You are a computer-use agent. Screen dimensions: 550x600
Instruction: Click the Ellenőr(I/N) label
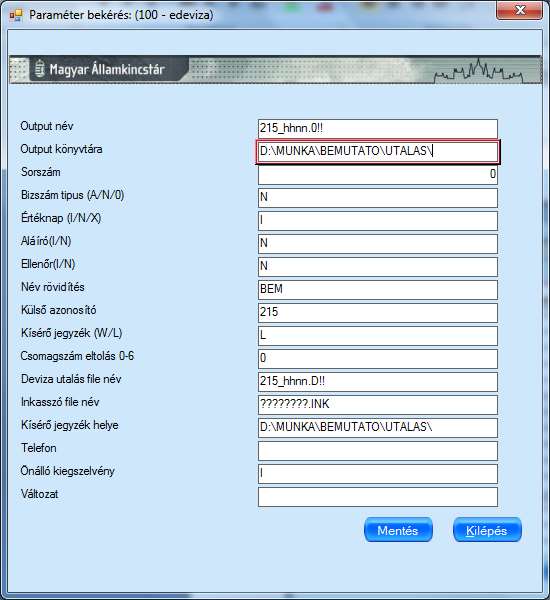(x=48, y=264)
